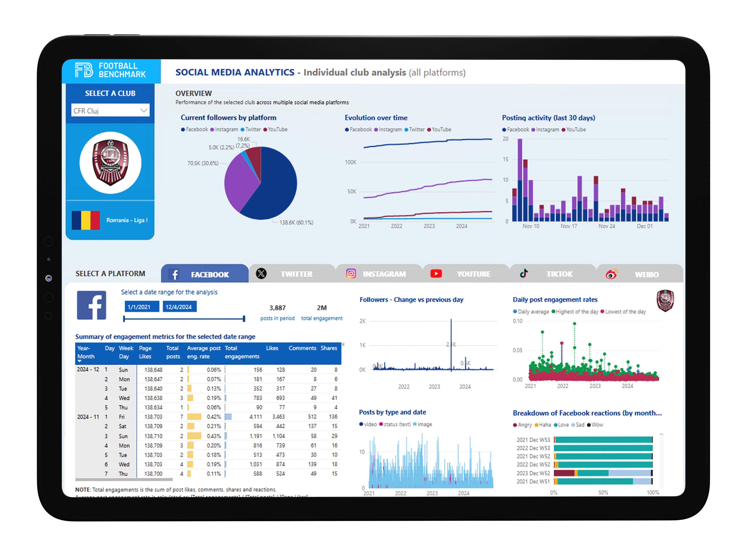The height and width of the screenshot is (560, 748).
Task: Click the Facebook f icon on tab
Action: tap(174, 275)
